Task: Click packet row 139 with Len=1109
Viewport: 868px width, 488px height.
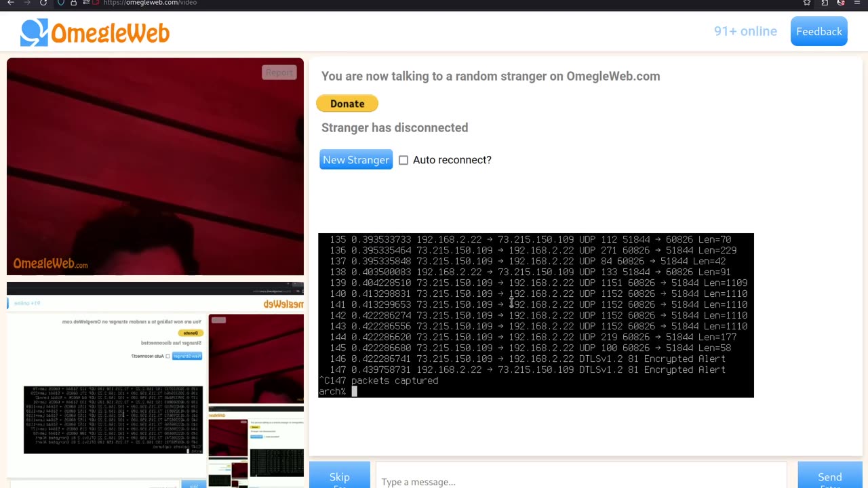Action: (538, 283)
